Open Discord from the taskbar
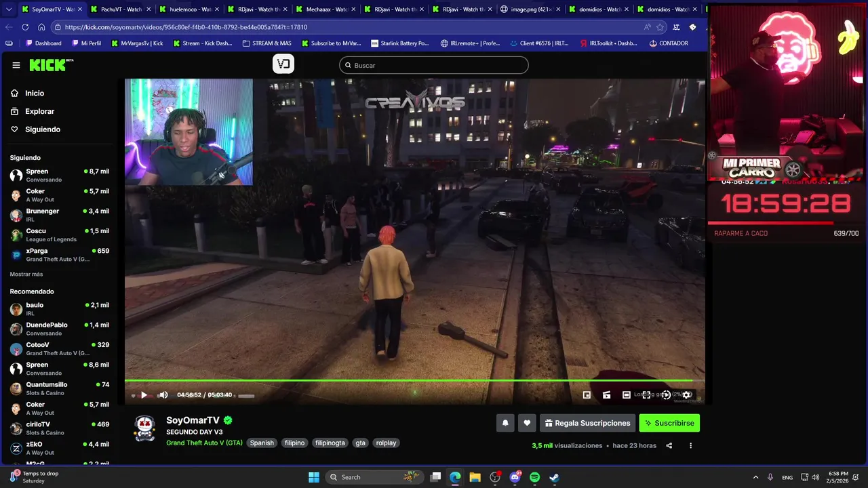Viewport: 868px width, 488px height. click(x=515, y=477)
